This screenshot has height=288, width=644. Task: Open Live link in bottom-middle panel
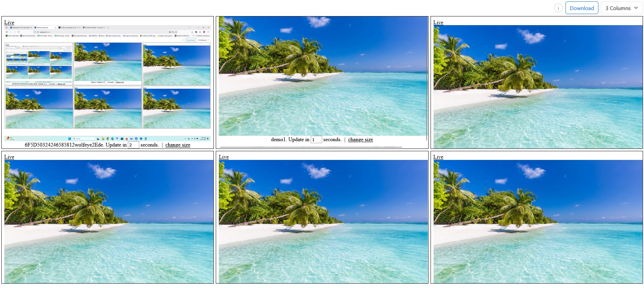coord(224,157)
